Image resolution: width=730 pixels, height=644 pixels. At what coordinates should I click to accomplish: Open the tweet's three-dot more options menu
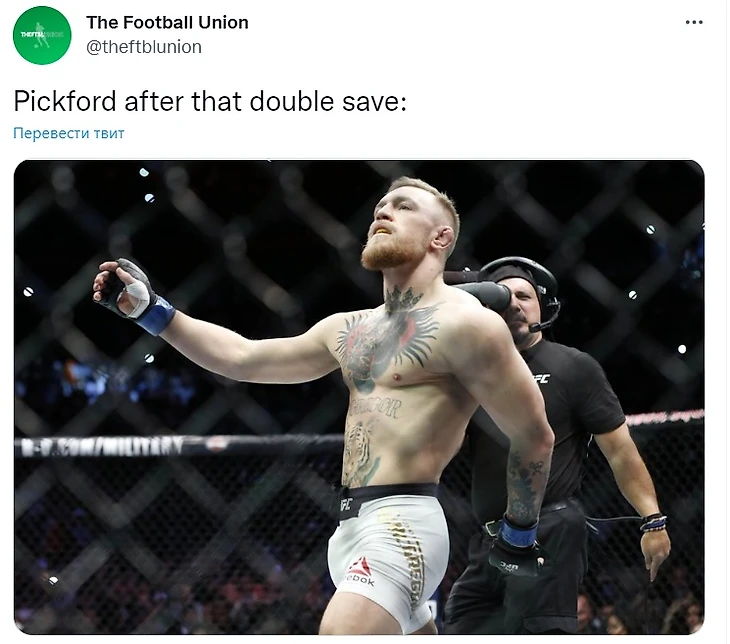pos(694,22)
